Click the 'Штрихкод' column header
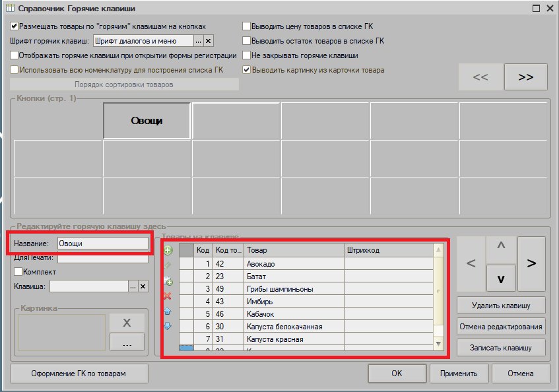The height and width of the screenshot is (392, 559). coord(389,250)
